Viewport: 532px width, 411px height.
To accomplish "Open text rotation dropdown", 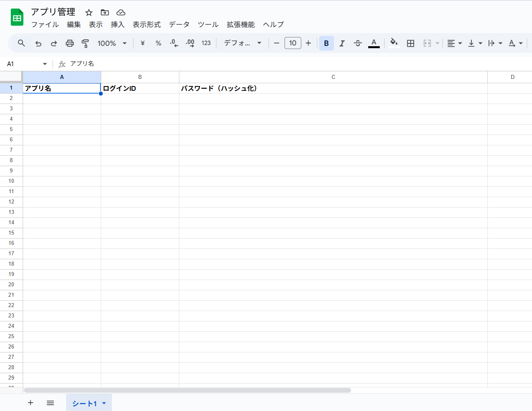I will pos(515,43).
